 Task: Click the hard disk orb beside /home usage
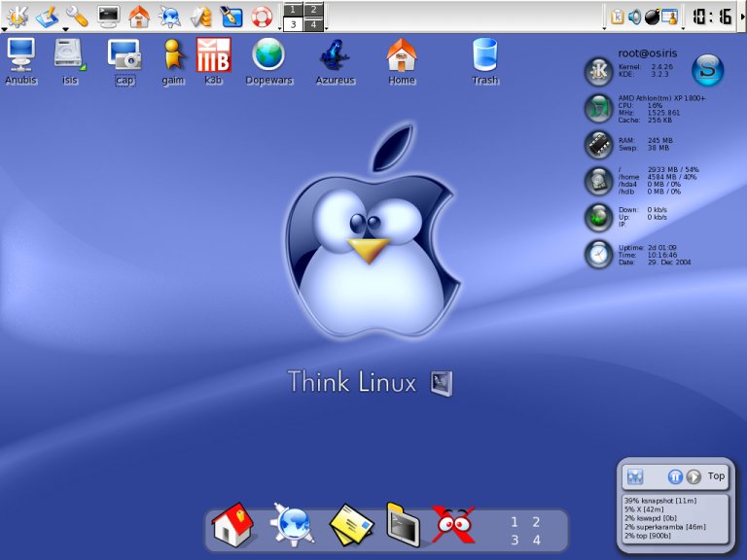click(x=599, y=182)
